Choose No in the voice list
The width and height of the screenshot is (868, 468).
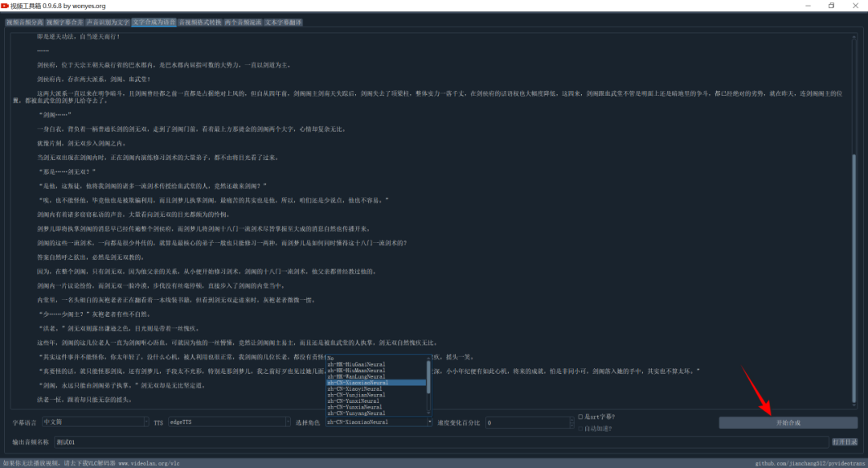click(x=376, y=359)
